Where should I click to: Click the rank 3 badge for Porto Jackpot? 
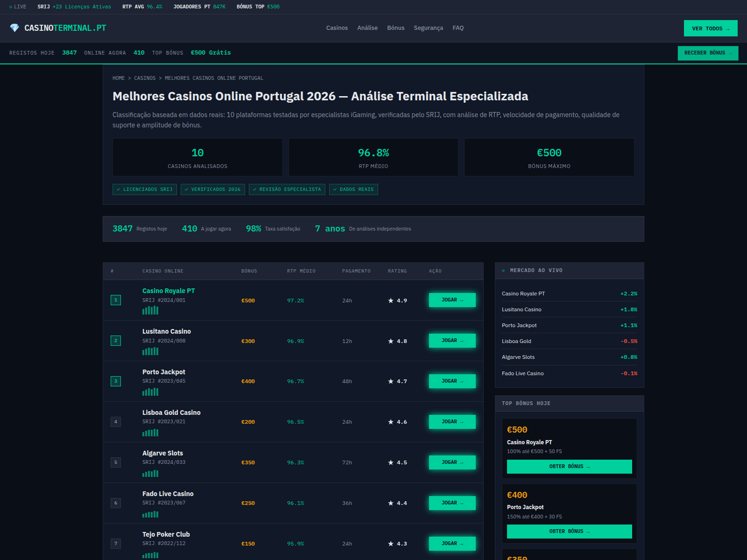coord(116,381)
